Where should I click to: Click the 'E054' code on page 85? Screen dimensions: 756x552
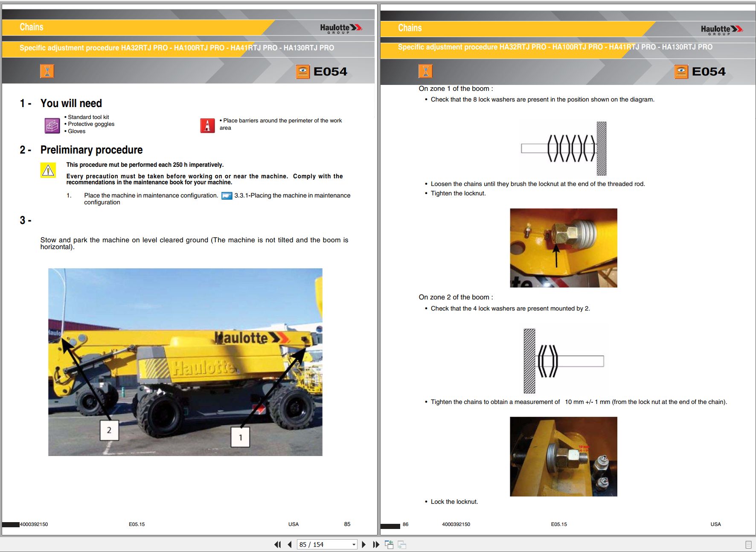pos(330,72)
